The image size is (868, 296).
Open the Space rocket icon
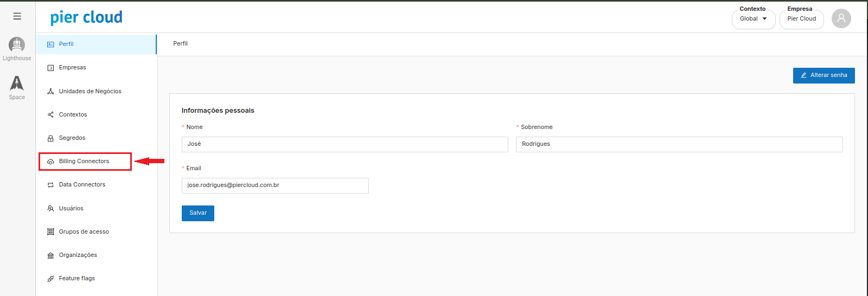[x=17, y=83]
